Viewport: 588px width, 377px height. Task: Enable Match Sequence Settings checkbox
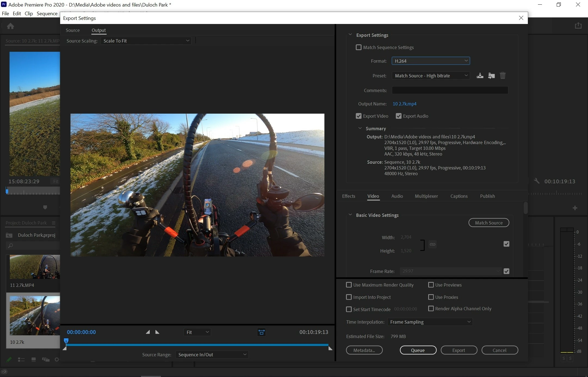tap(359, 47)
